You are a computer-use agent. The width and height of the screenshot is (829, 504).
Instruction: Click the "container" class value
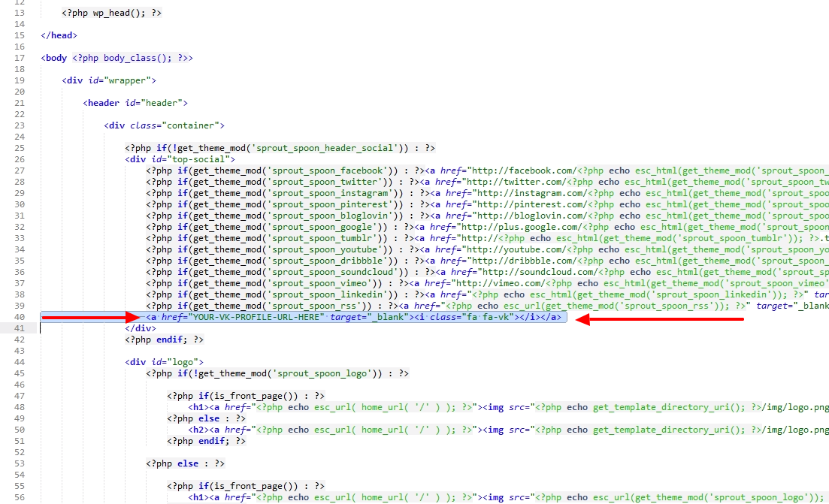190,125
